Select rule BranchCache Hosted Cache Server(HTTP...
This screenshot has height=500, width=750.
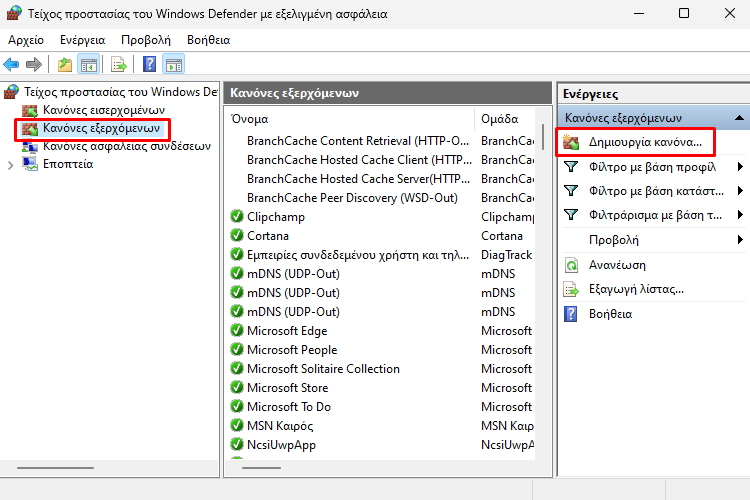[359, 178]
